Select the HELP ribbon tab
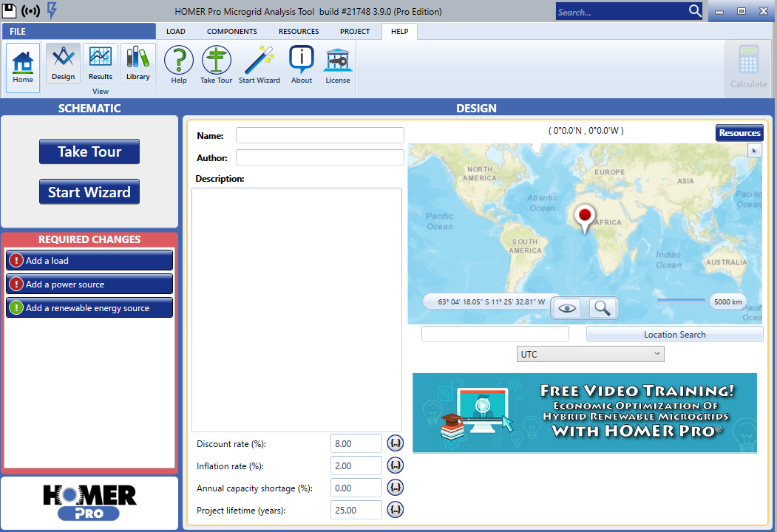The width and height of the screenshot is (777, 532). [x=399, y=31]
